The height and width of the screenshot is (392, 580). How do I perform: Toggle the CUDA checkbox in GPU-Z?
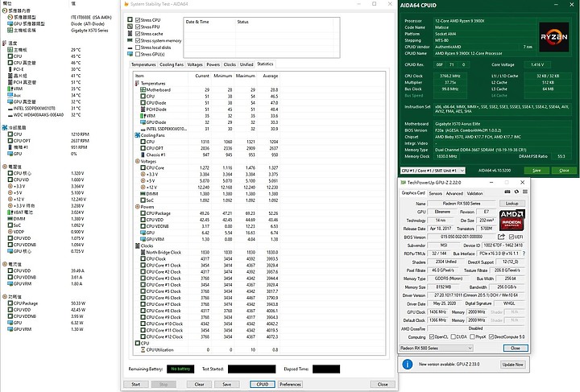[x=453, y=337]
